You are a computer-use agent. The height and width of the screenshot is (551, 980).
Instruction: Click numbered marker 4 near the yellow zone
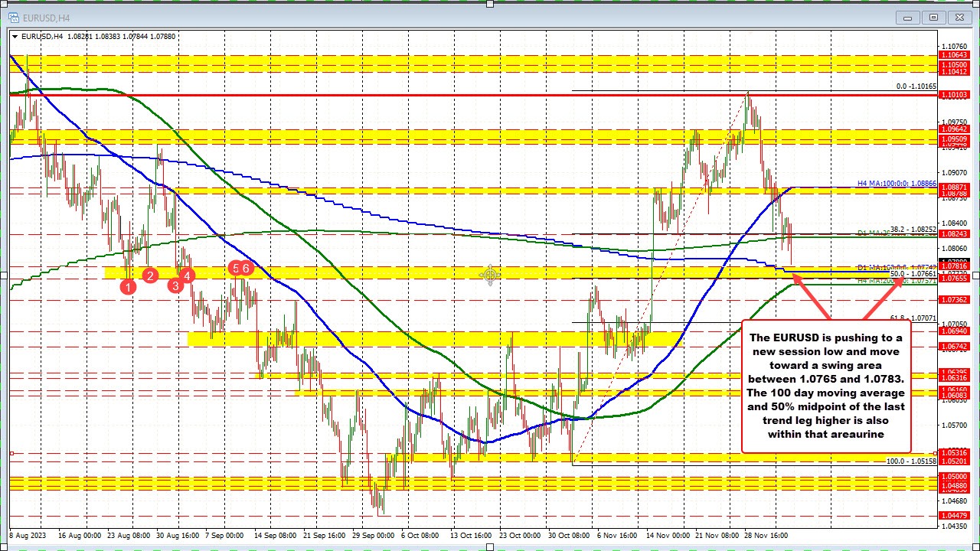point(186,275)
